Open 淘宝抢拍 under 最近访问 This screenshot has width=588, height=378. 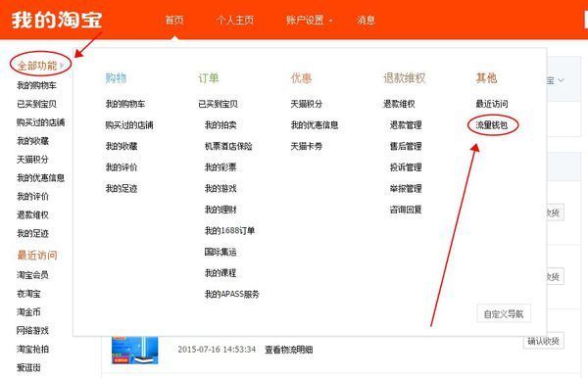[32, 350]
